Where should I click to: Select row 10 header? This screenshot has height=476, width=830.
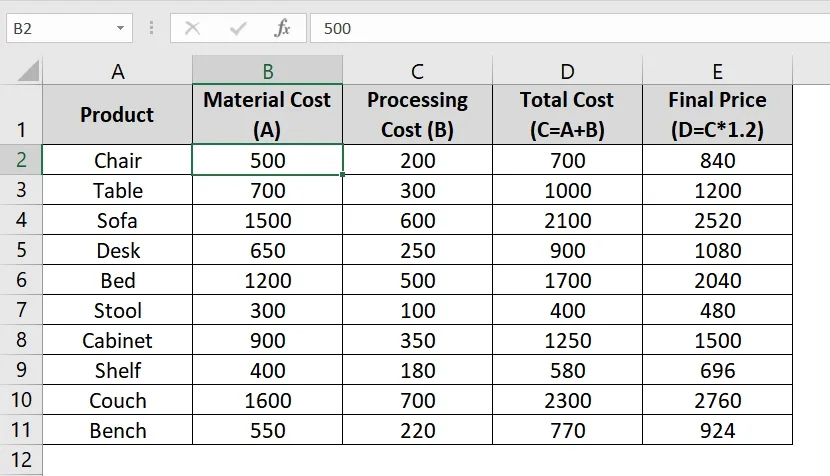(x=21, y=400)
